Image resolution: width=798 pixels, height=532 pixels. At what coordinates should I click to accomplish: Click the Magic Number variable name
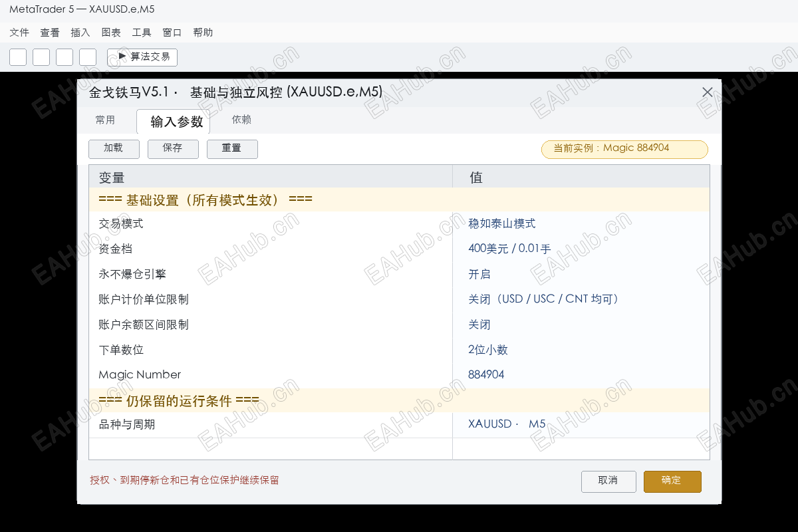coord(140,375)
